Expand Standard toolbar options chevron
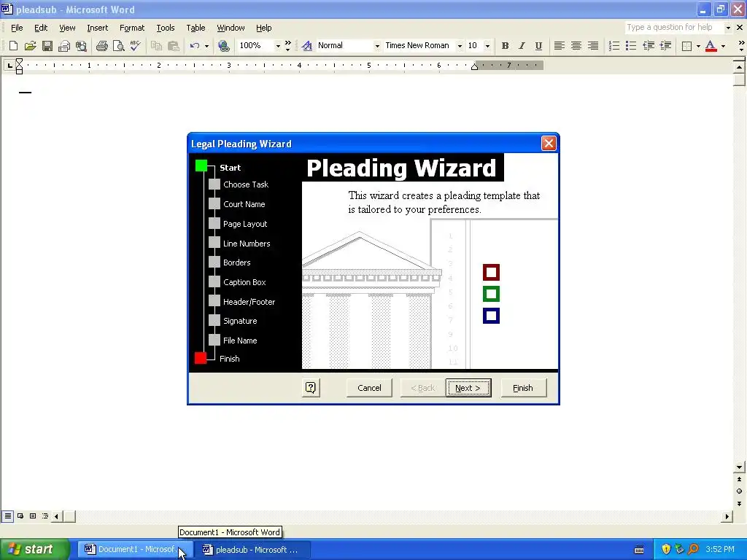The height and width of the screenshot is (560, 747). (x=287, y=46)
